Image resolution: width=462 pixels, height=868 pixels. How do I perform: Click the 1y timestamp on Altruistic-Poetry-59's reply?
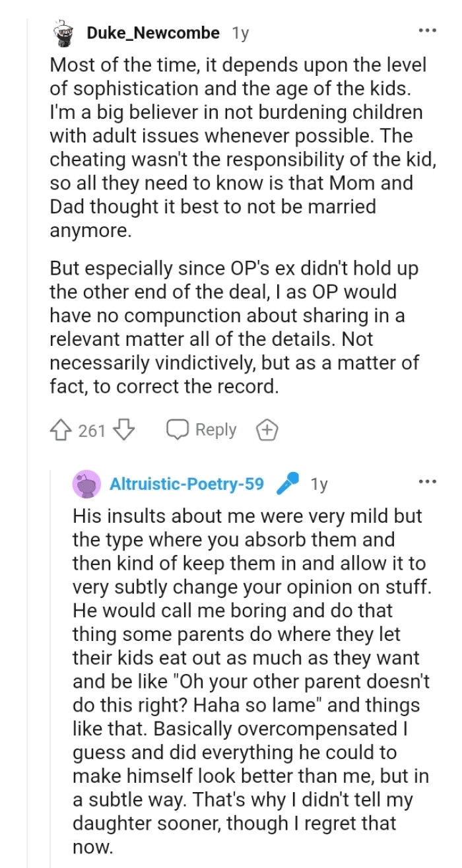319,484
